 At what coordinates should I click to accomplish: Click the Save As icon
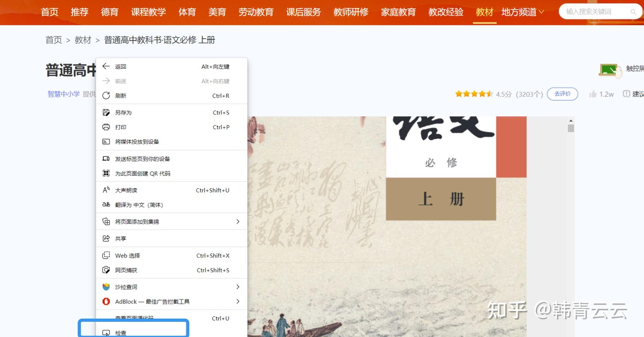[106, 112]
